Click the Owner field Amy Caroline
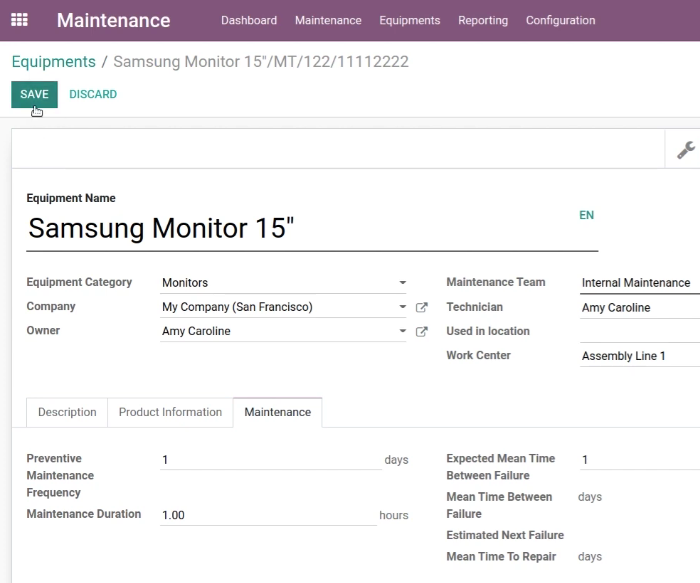 click(283, 331)
